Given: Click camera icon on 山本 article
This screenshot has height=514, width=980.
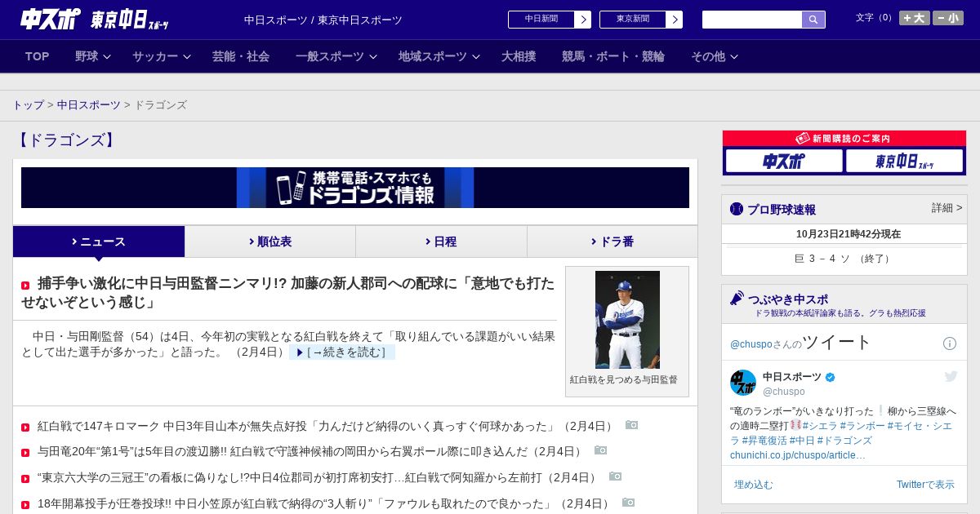Looking at the screenshot, I should (x=631, y=425).
